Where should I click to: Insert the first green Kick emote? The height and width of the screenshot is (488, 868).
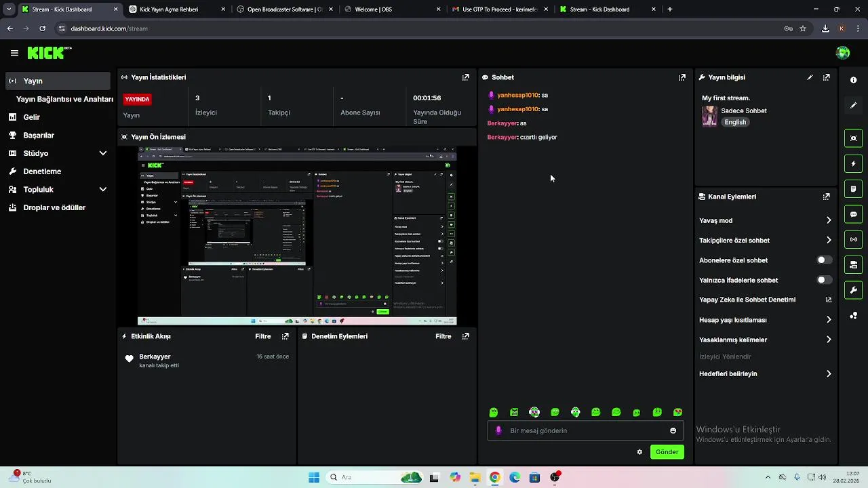[x=494, y=412]
